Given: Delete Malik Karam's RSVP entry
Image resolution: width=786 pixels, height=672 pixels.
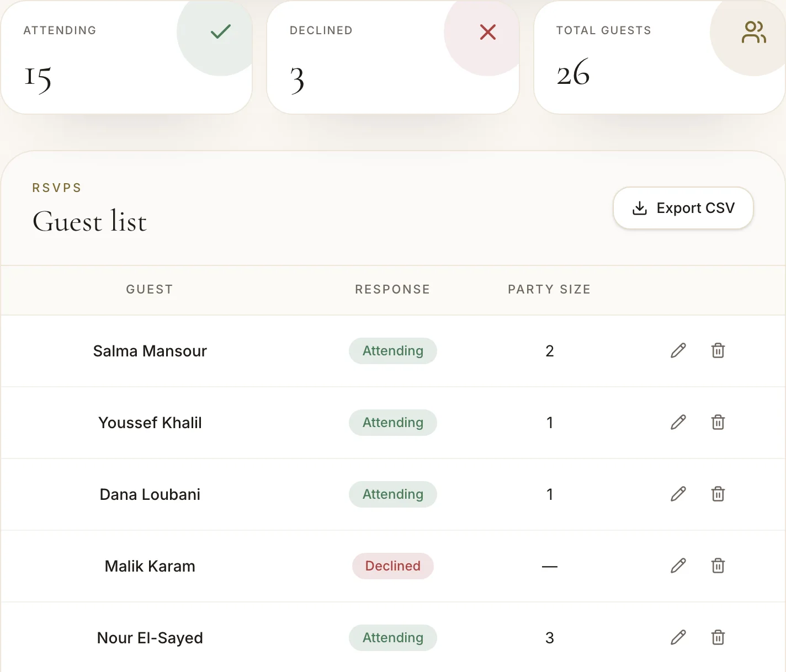Looking at the screenshot, I should (718, 566).
